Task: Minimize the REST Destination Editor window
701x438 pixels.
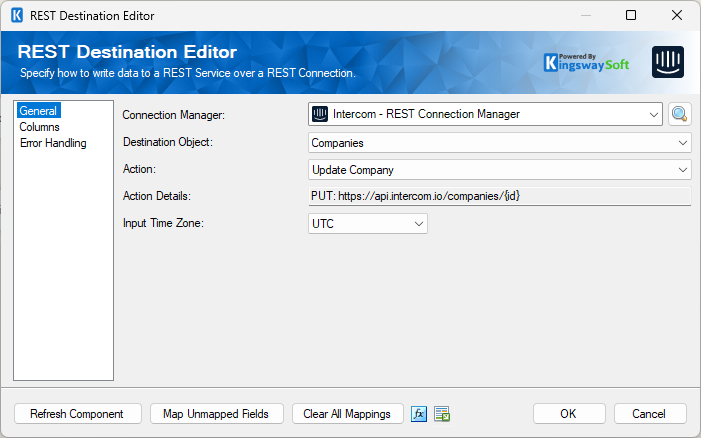Action: coord(585,15)
